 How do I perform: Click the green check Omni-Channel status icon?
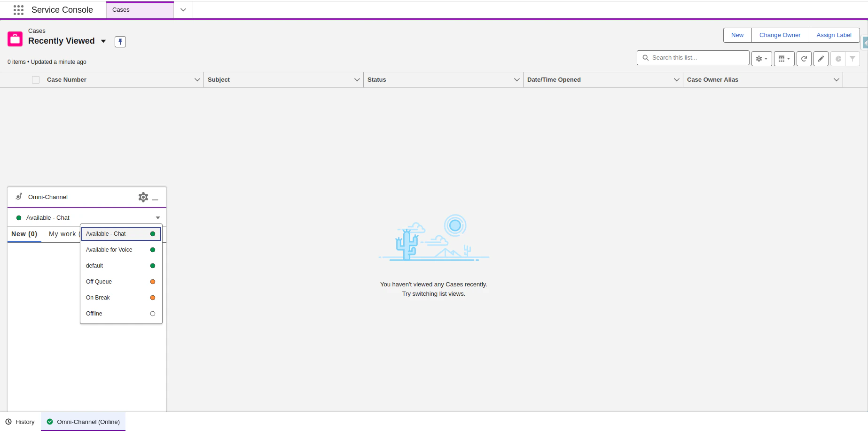coord(50,422)
